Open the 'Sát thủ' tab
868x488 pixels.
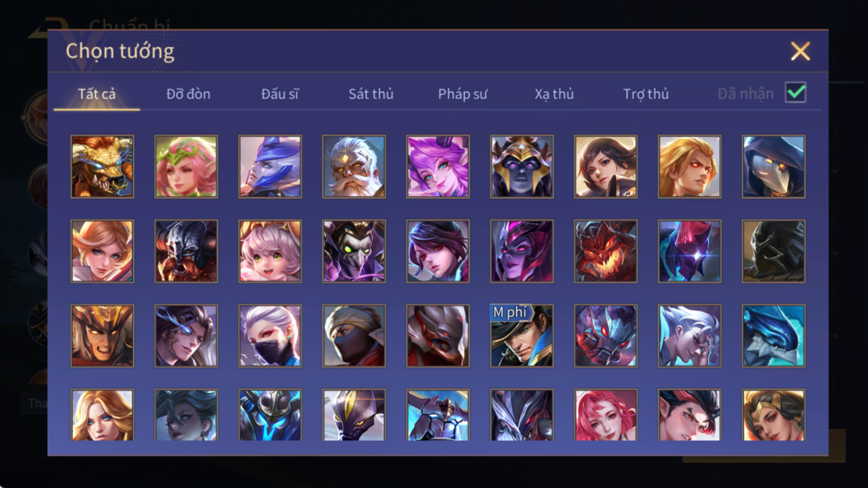tap(370, 94)
